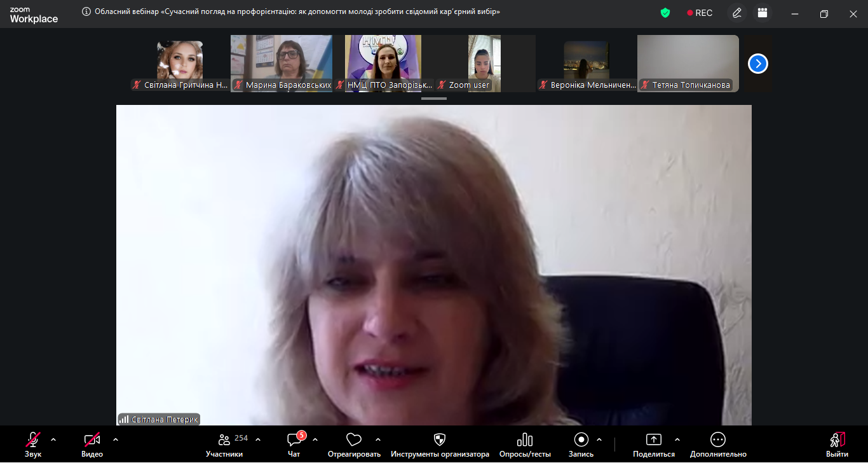
Task: Expand chat options arrow beside Чат
Action: [x=315, y=439]
